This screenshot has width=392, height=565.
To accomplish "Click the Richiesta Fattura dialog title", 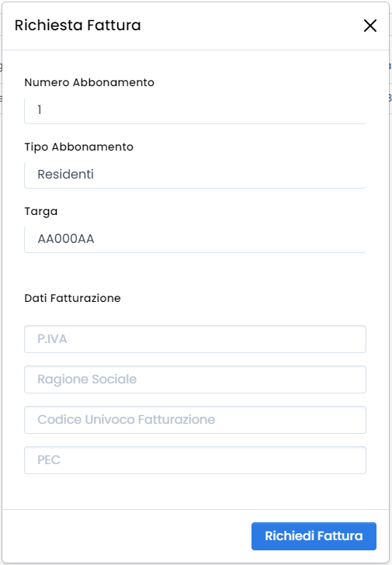I will (x=78, y=25).
